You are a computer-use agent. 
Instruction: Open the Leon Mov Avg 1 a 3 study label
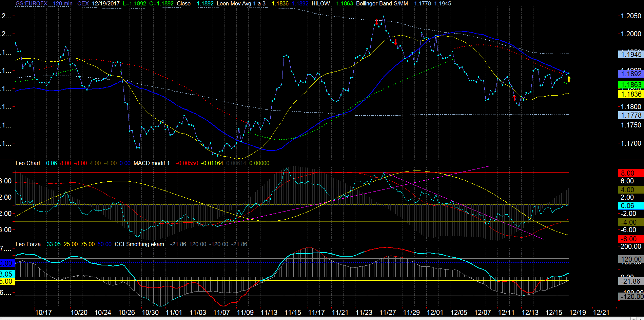241,3
